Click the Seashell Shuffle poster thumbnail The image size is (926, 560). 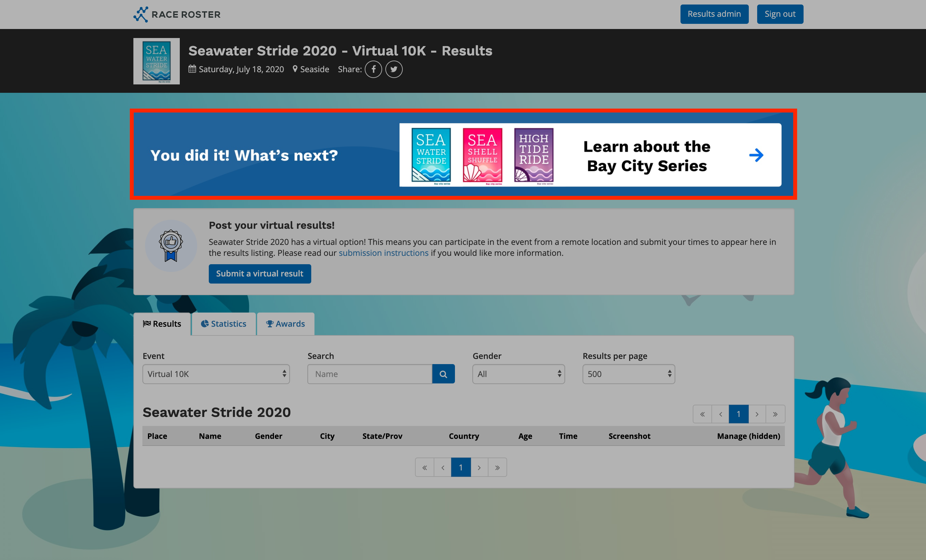coord(483,156)
